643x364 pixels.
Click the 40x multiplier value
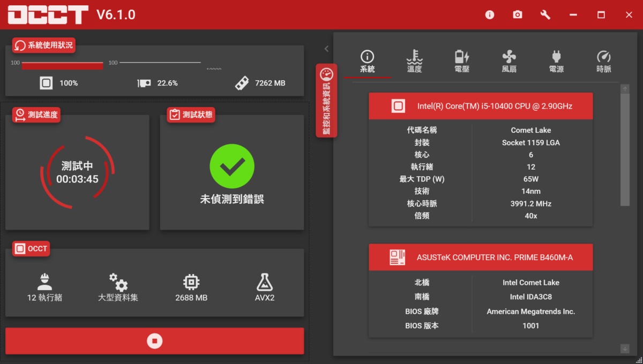pos(531,216)
